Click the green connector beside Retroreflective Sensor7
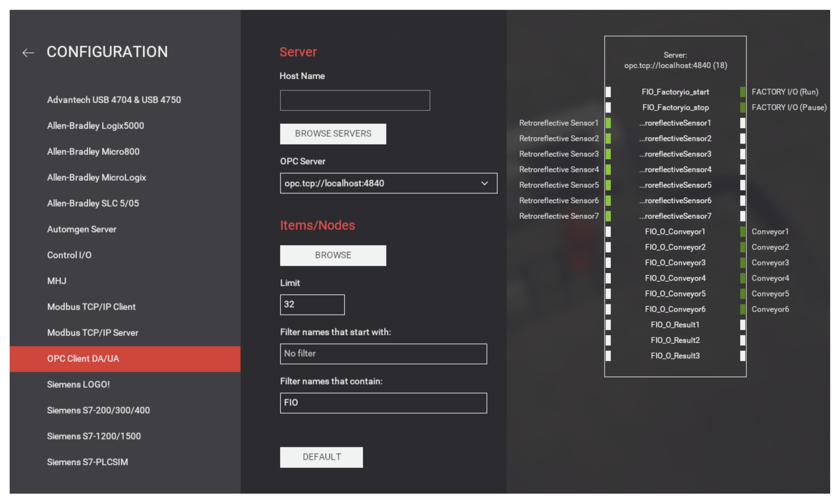Viewport: 840px width, 504px height. 608,216
